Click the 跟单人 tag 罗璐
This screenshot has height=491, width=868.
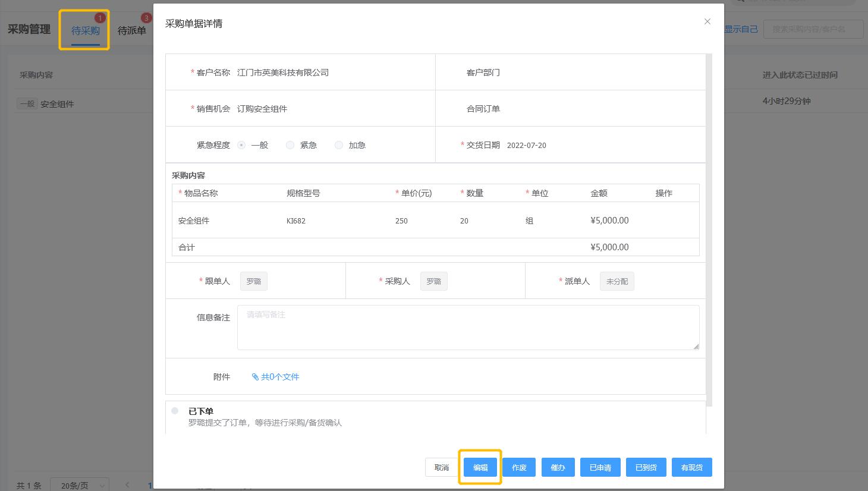click(254, 281)
